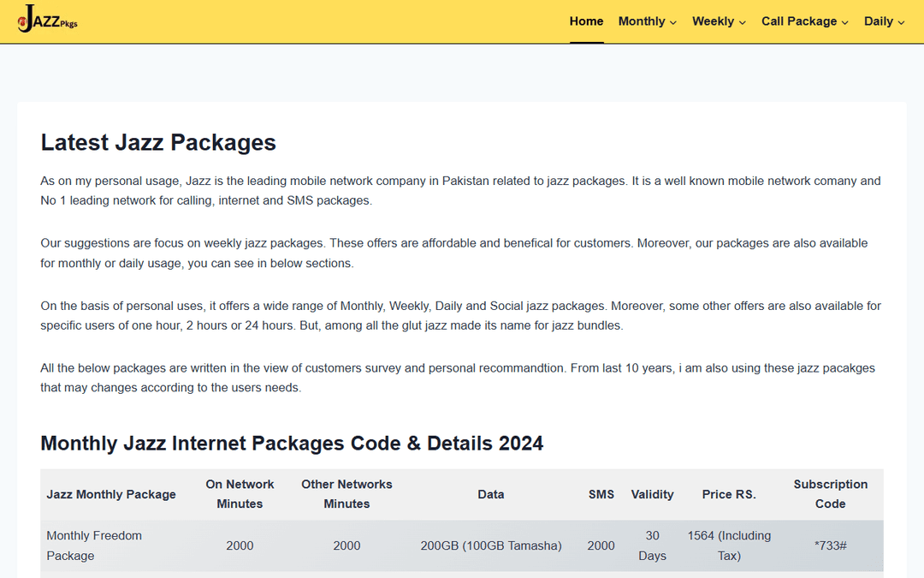Image resolution: width=924 pixels, height=578 pixels.
Task: Click the Validity column header
Action: [652, 494]
